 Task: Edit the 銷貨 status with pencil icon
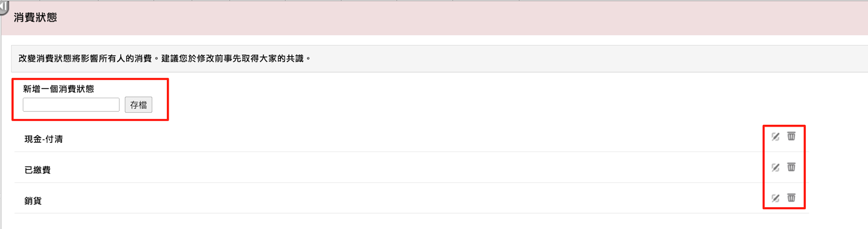coord(775,199)
